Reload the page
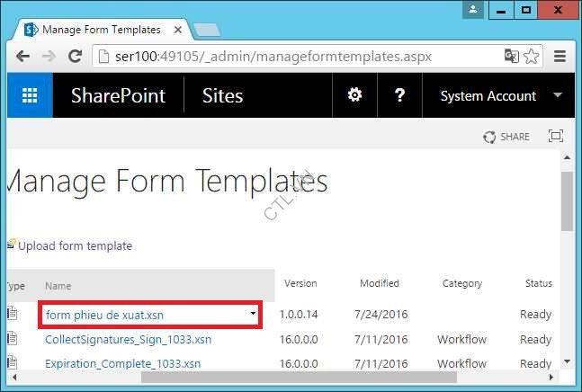 (75, 57)
